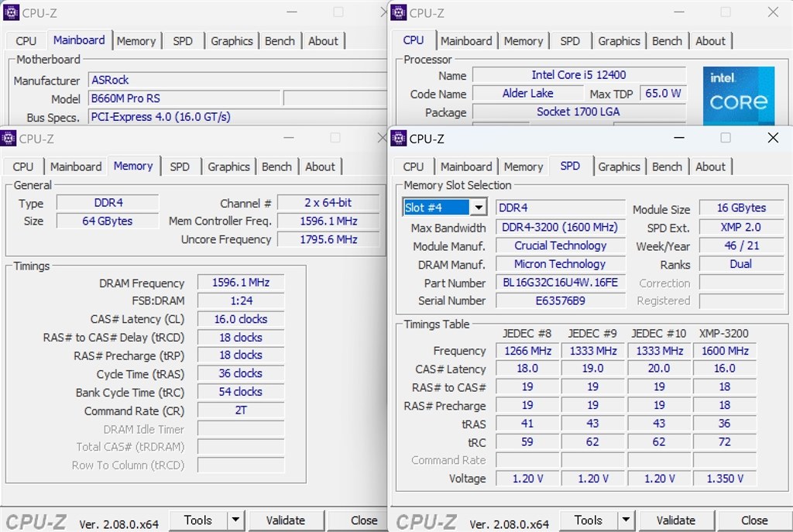Click the 1.350 V XMP voltage cell
Screen dimensions: 793x532
coord(725,479)
